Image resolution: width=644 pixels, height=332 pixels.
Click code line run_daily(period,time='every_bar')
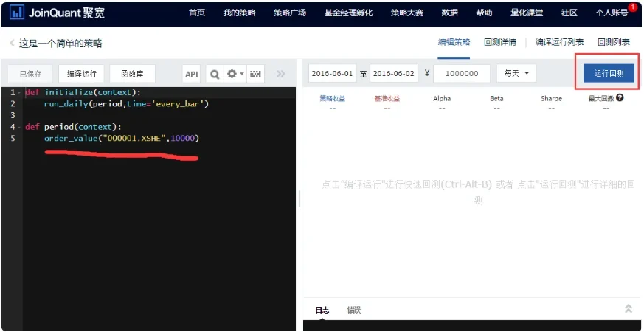[x=126, y=104]
